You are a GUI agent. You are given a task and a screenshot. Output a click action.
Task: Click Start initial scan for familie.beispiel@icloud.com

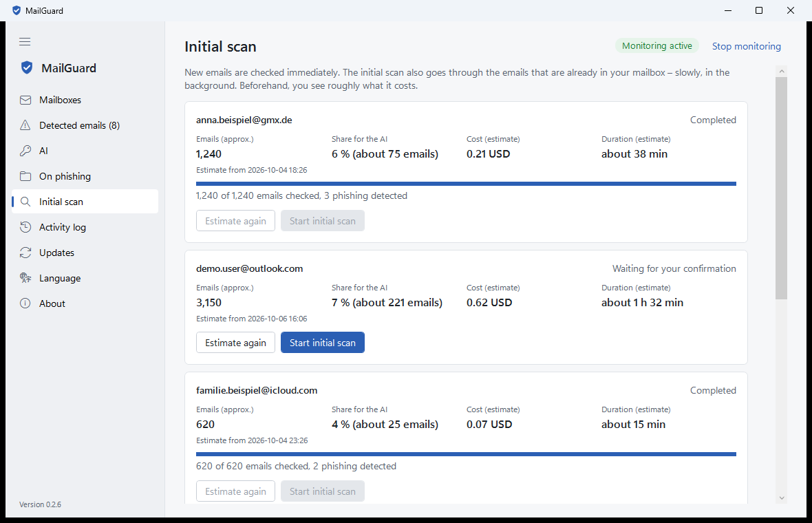point(323,491)
